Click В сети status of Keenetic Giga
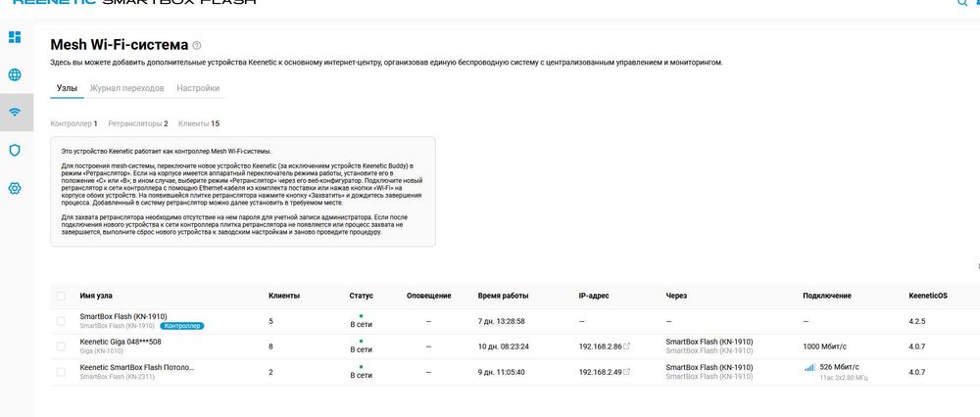This screenshot has width=980, height=417. [362, 350]
